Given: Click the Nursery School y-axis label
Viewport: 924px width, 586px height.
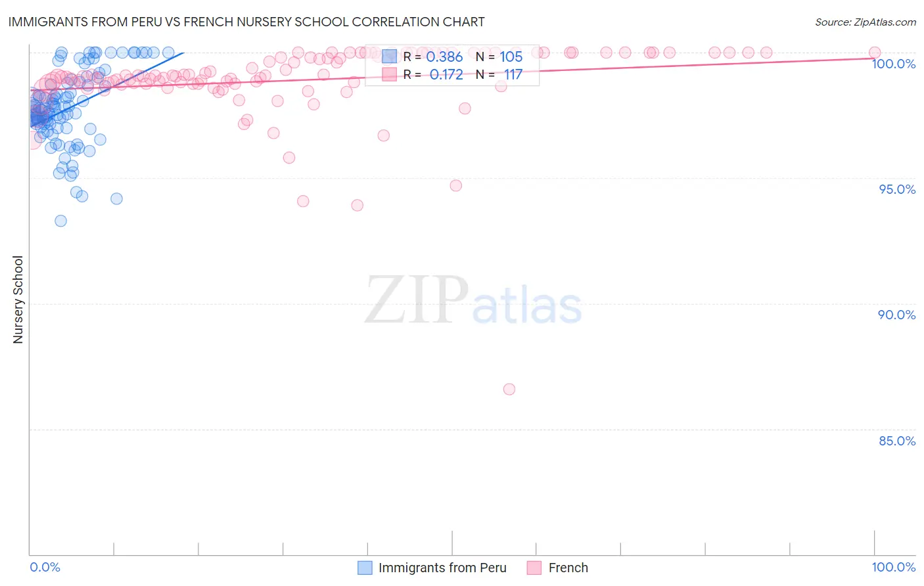Looking at the screenshot, I should (x=18, y=300).
